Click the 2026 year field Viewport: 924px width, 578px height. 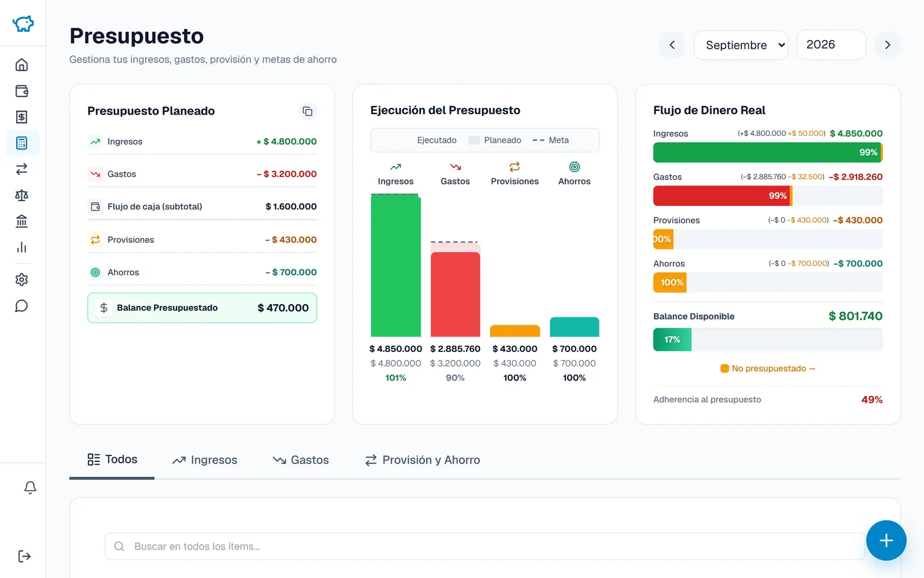(x=831, y=45)
